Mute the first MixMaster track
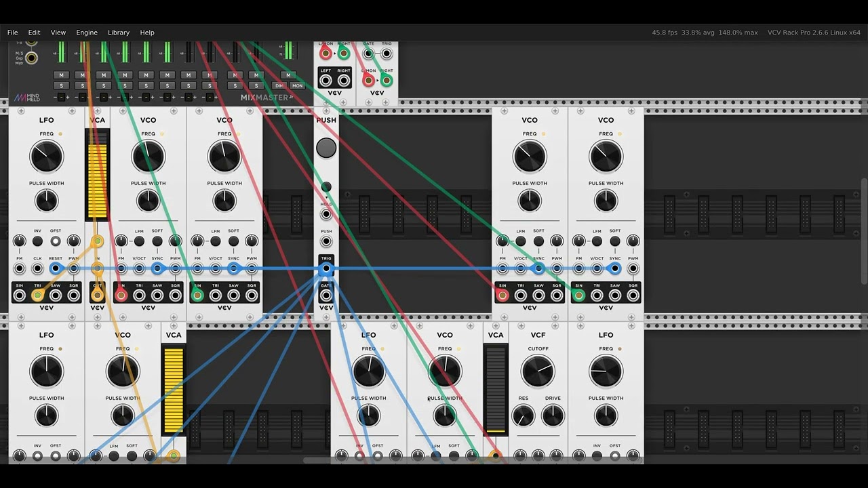Image resolution: width=868 pixels, height=488 pixels. [x=61, y=75]
